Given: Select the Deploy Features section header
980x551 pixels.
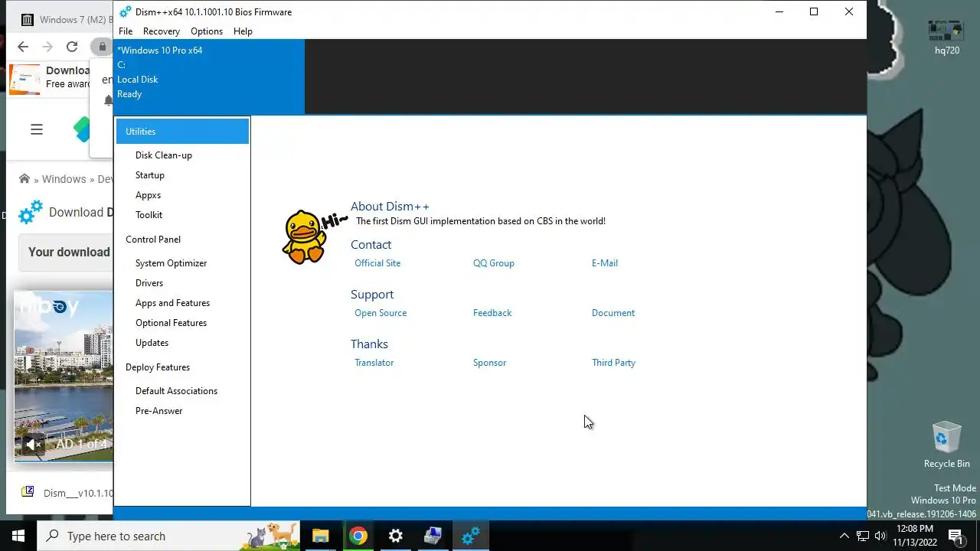Looking at the screenshot, I should pos(158,367).
